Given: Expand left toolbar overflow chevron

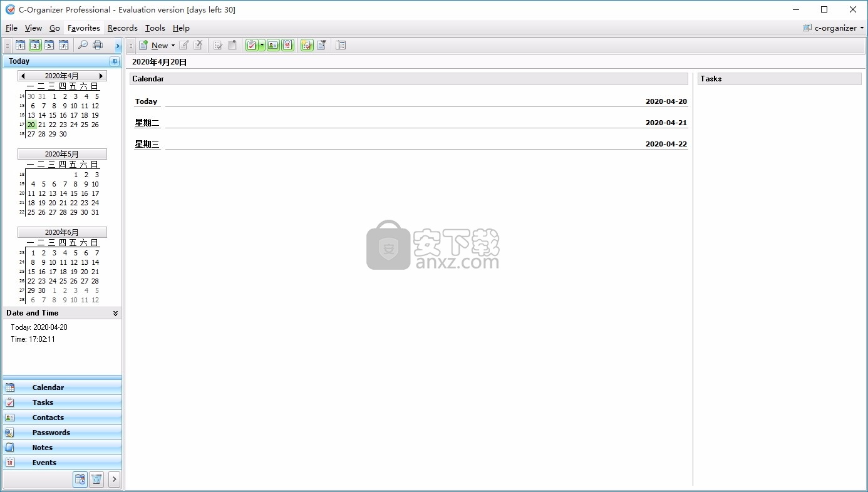Looking at the screenshot, I should point(118,46).
